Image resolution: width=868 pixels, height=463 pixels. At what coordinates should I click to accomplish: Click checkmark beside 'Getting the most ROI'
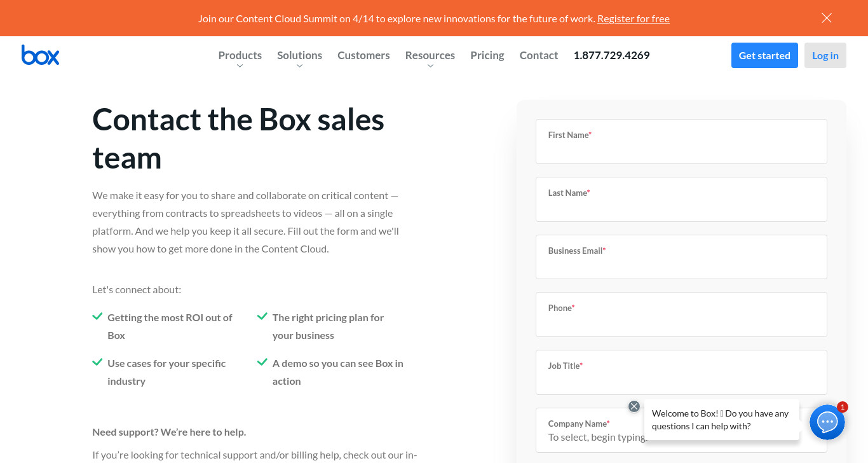97,316
